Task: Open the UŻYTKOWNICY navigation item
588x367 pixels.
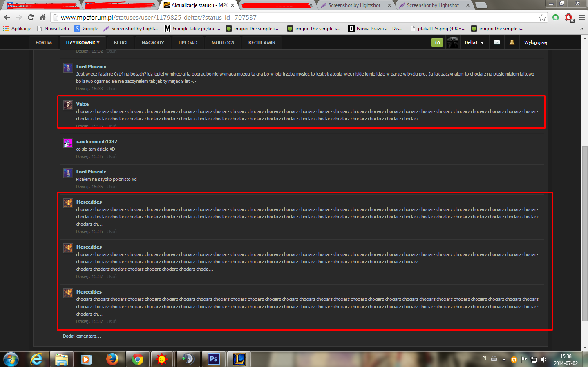Action: pos(83,42)
